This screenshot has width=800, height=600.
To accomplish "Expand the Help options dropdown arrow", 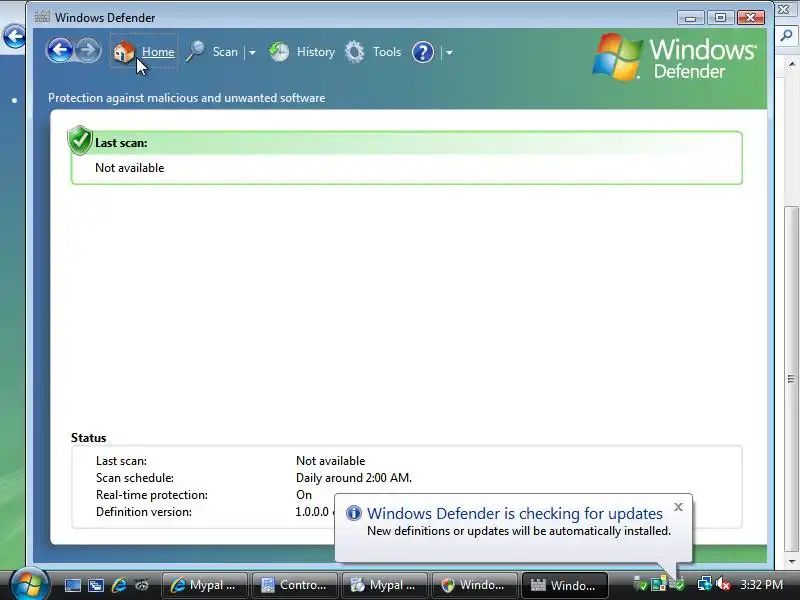I will click(449, 52).
